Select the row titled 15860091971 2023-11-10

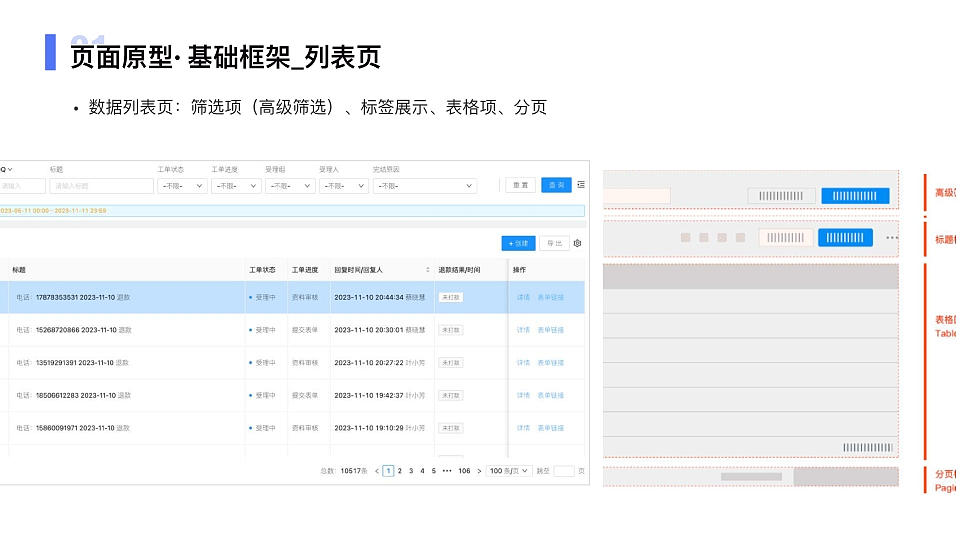pos(292,428)
